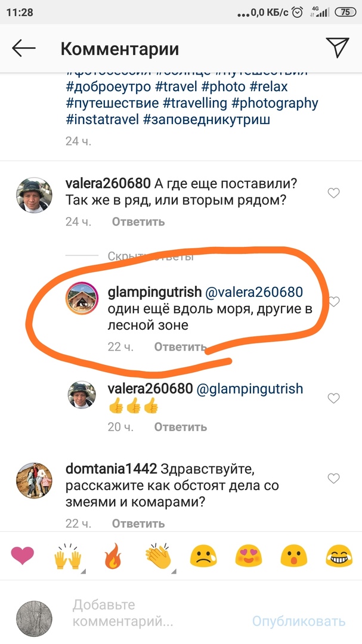This screenshot has width=362, height=644.
Task: Tap the back arrow icon
Action: 24,48
